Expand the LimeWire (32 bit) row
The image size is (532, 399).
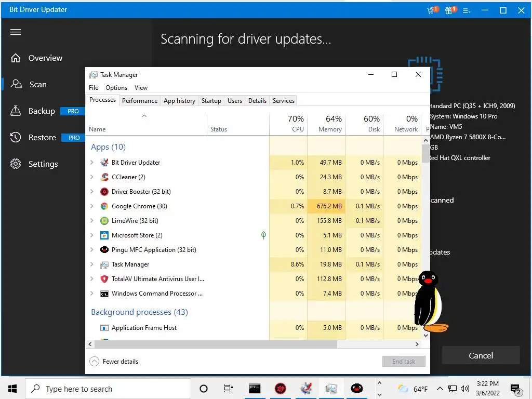91,221
